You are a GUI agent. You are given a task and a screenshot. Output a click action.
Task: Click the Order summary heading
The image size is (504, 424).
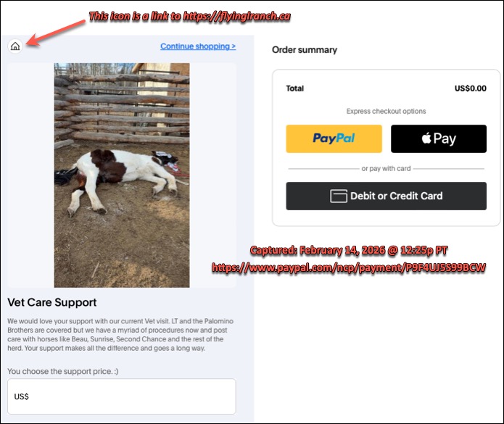pyautogui.click(x=305, y=50)
